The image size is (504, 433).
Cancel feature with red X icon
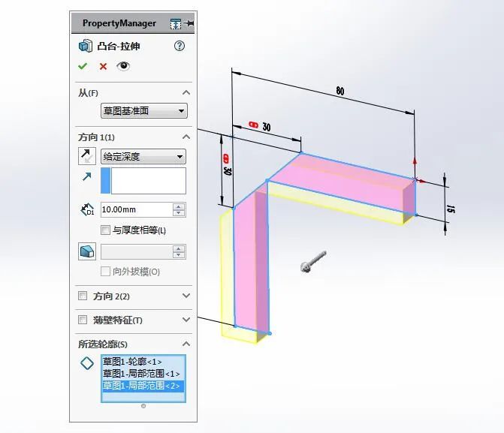coord(103,67)
